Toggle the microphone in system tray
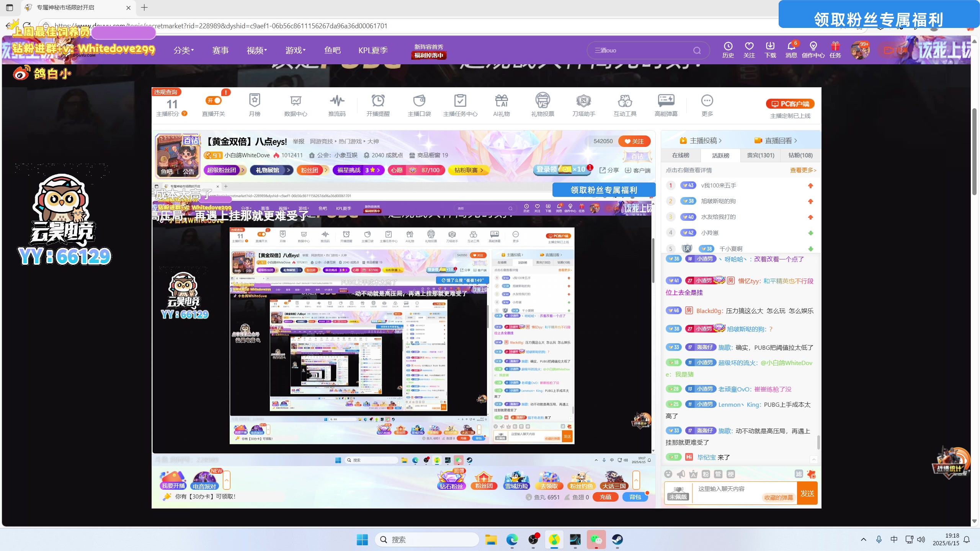 (x=879, y=540)
